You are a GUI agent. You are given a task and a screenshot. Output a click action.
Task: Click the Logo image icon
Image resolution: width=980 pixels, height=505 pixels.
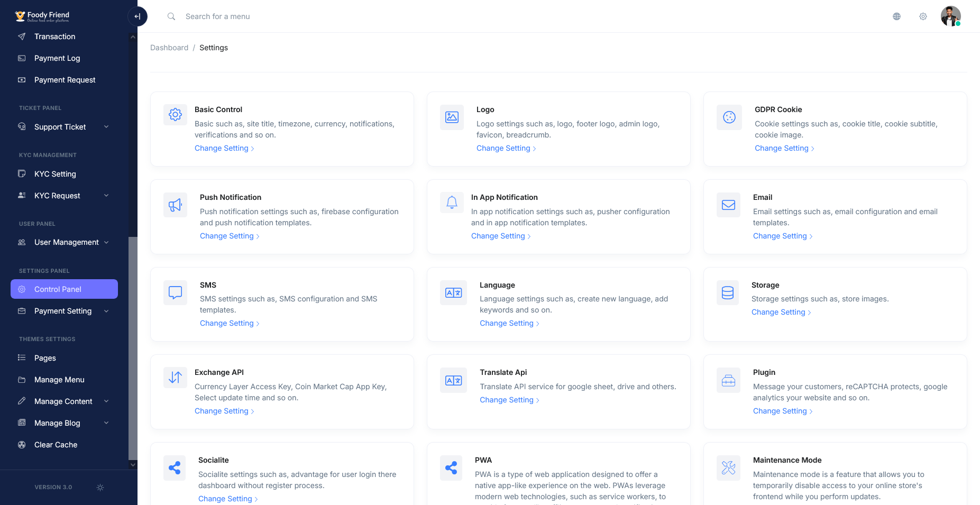452,117
